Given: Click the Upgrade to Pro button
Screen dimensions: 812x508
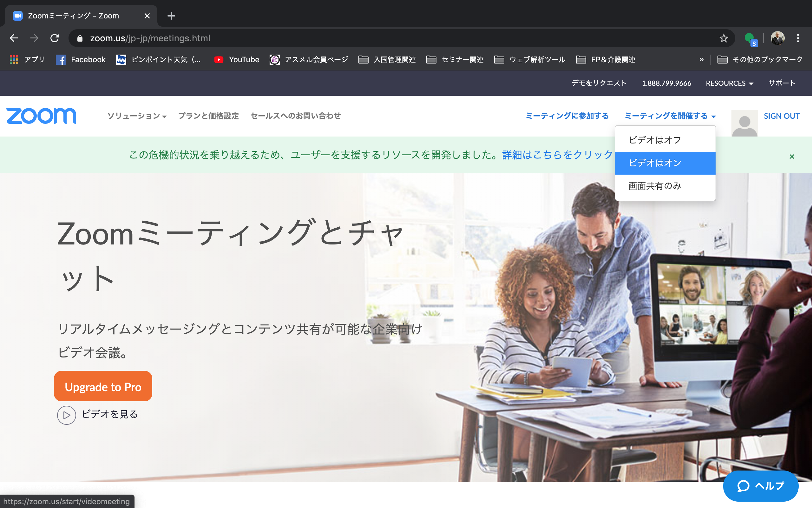Looking at the screenshot, I should 103,386.
